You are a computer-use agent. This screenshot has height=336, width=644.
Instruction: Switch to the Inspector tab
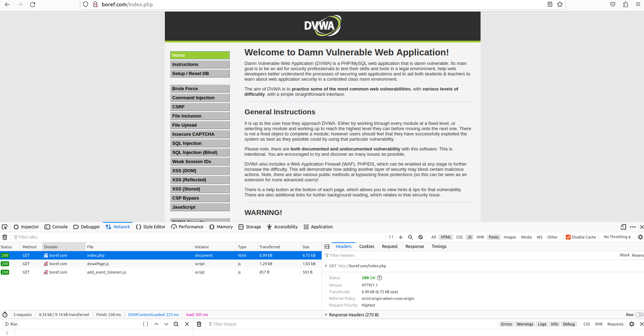point(26,227)
